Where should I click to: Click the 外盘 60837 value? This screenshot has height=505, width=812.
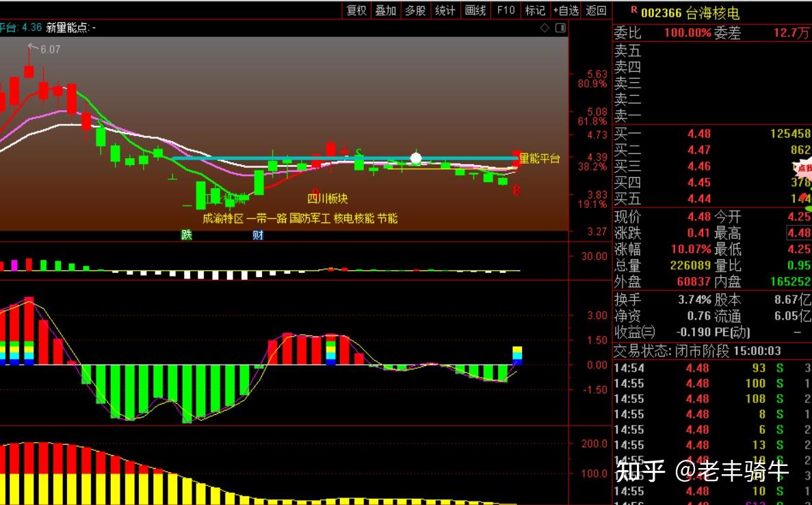point(694,282)
